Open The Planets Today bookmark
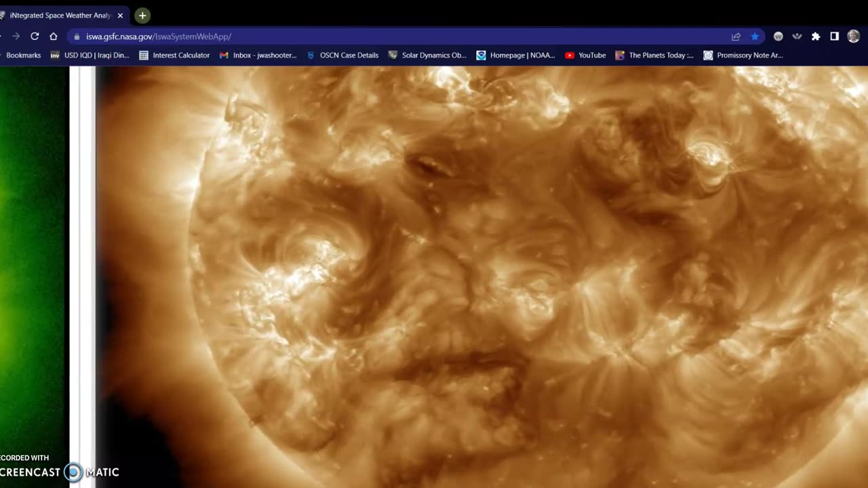This screenshot has width=868, height=488. [x=654, y=56]
